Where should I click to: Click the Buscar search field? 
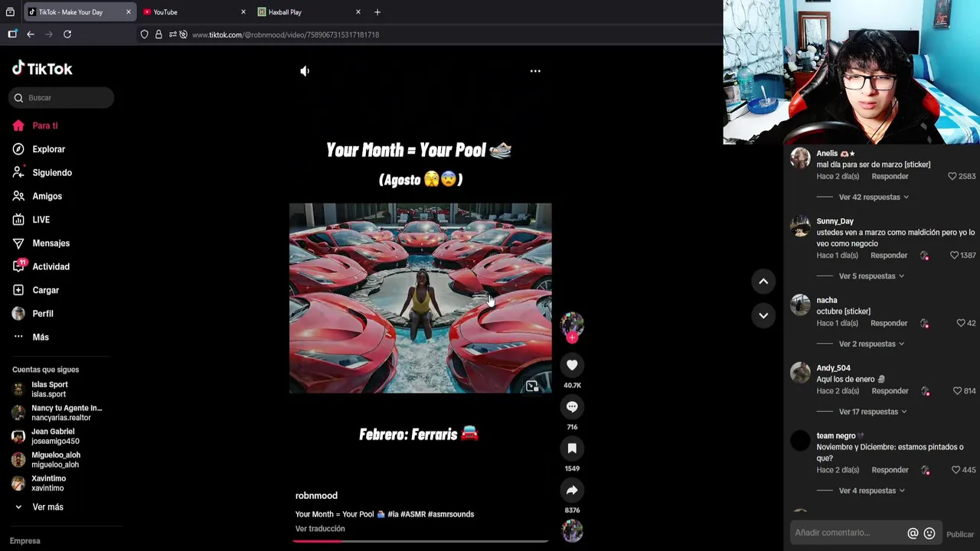[61, 98]
